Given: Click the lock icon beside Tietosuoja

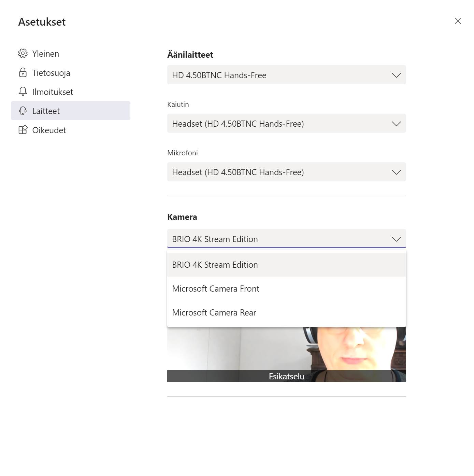Looking at the screenshot, I should [23, 73].
